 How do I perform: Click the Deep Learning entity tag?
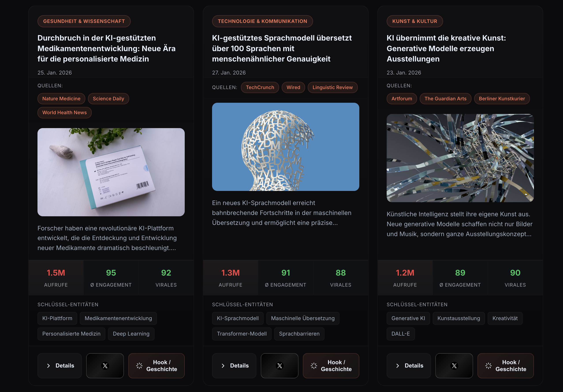(x=131, y=334)
